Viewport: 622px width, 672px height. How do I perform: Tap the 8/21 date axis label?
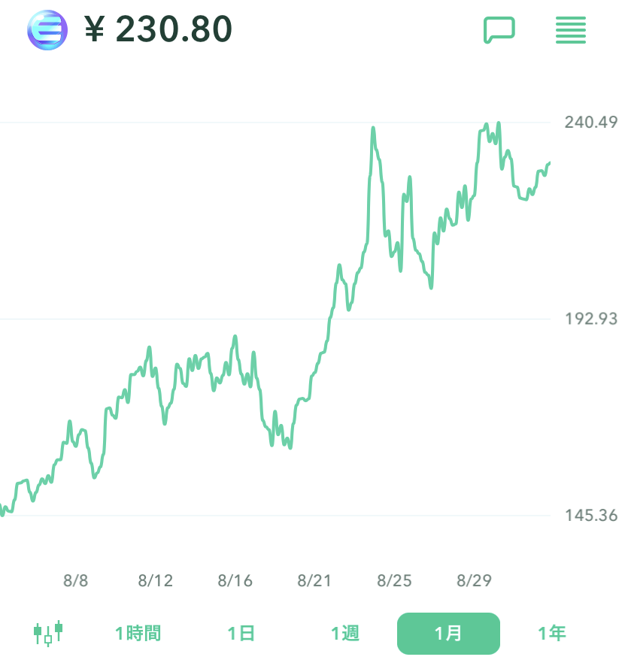point(315,580)
